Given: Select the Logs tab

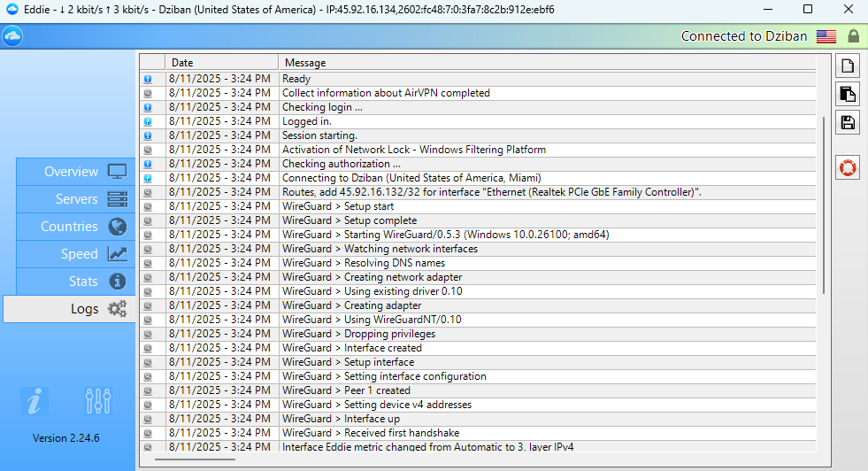Looking at the screenshot, I should 69,309.
